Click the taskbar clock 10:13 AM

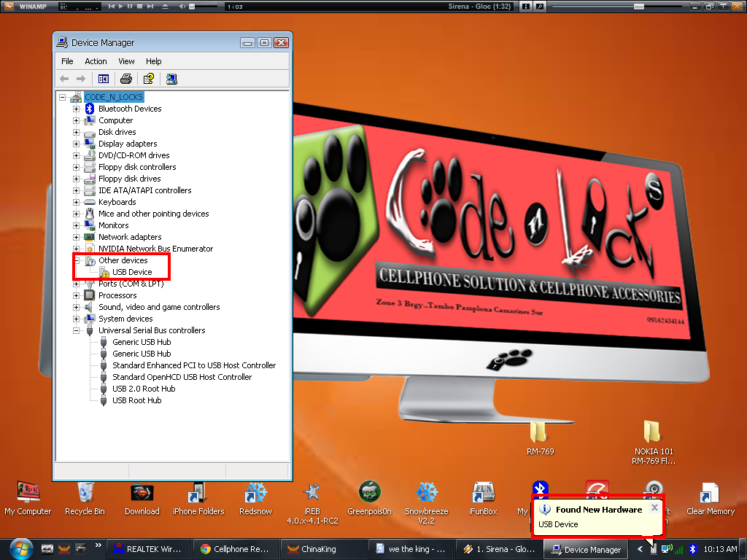720,549
